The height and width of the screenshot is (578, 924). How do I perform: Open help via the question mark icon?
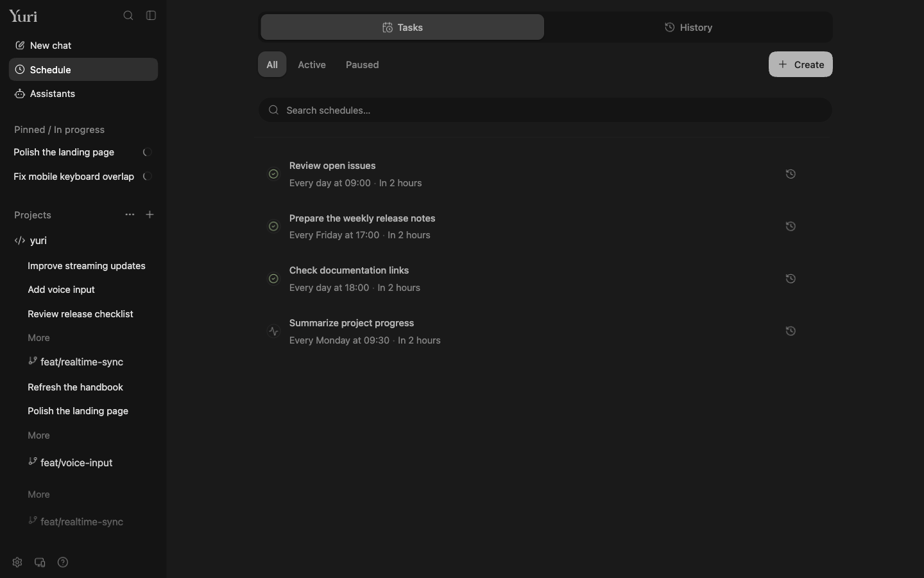(63, 563)
